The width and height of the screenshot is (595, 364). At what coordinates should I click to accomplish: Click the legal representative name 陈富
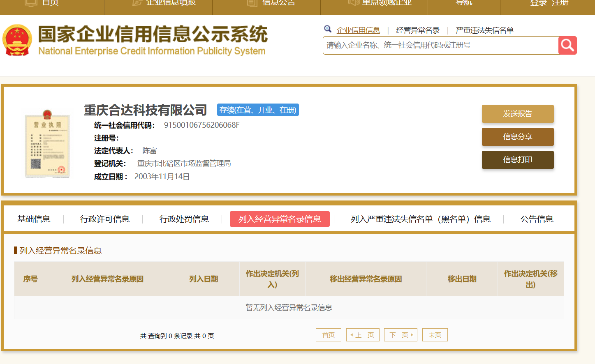tap(150, 151)
